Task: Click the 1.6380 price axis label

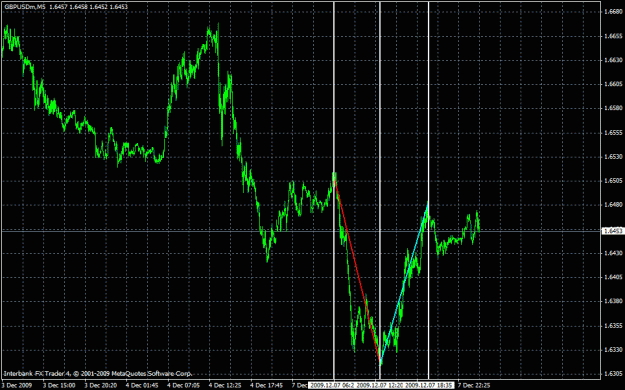Action: pos(613,301)
